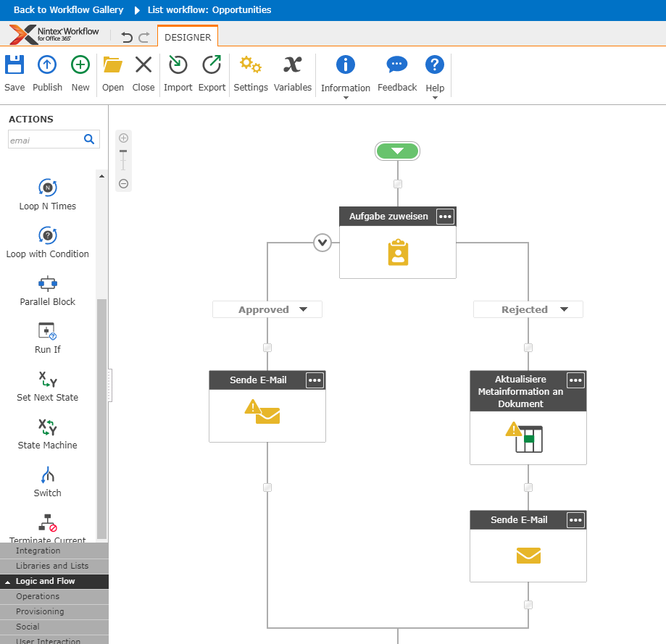Select the Terminate Current action icon
Image resolution: width=666 pixels, height=644 pixels.
48,523
